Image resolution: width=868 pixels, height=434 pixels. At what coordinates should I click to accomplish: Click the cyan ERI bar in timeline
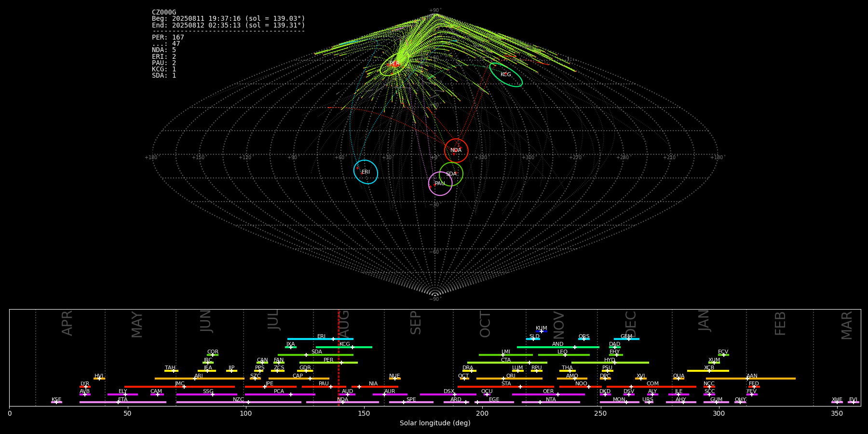coord(320,339)
